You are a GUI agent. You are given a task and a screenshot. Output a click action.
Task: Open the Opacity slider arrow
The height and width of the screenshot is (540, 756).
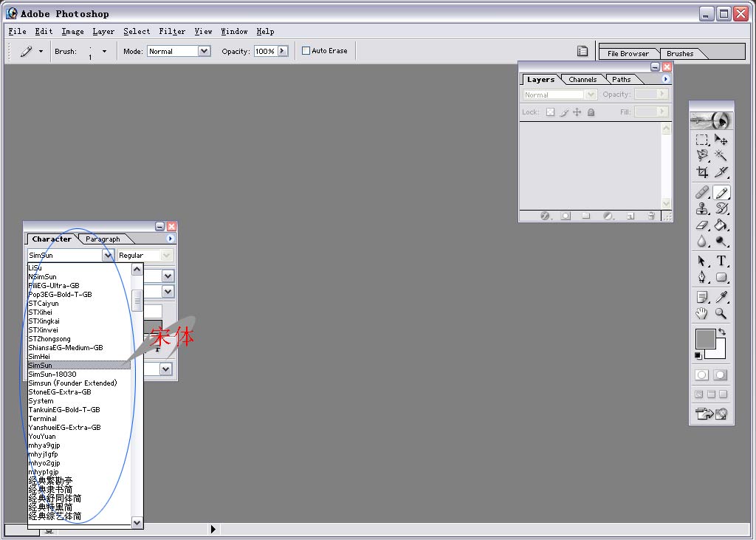(x=283, y=51)
